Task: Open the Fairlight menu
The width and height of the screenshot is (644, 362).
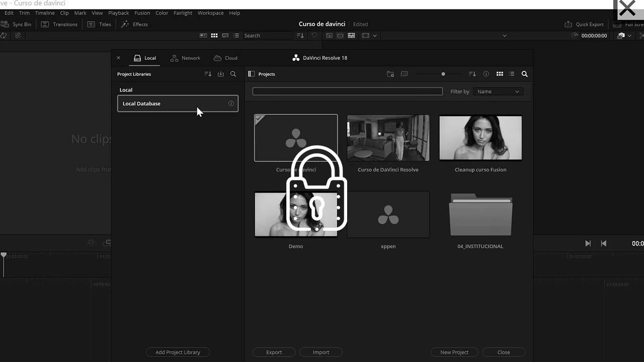Action: [x=183, y=13]
